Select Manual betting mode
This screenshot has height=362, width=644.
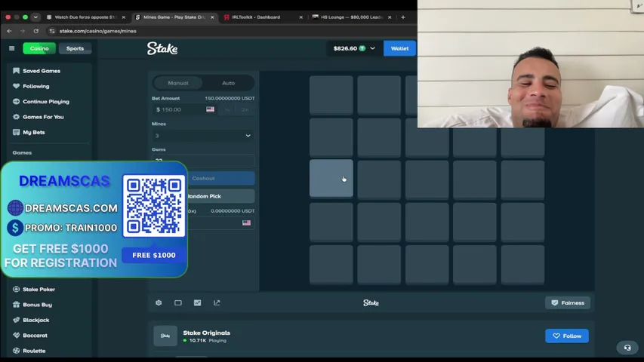178,83
